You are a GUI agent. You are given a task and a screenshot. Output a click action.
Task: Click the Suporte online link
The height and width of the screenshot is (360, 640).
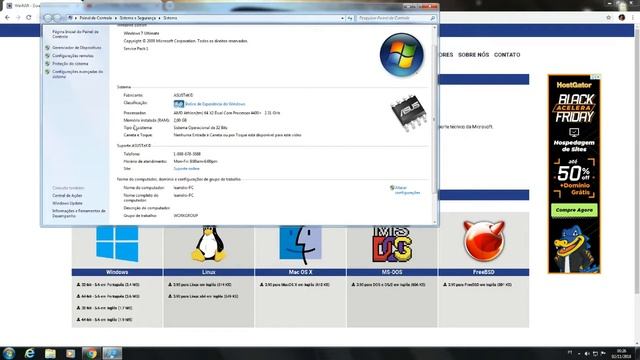(187, 169)
